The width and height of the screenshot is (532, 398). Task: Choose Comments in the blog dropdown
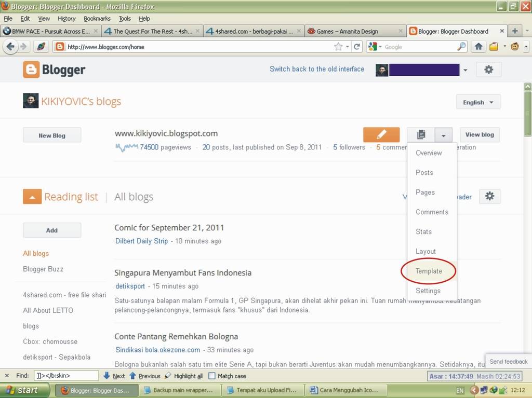point(432,212)
